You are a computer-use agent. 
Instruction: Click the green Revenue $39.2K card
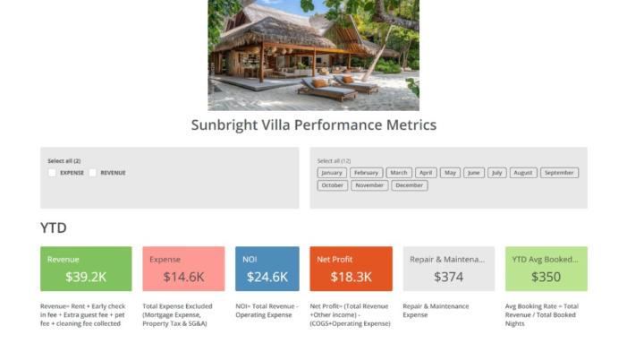(x=86, y=269)
